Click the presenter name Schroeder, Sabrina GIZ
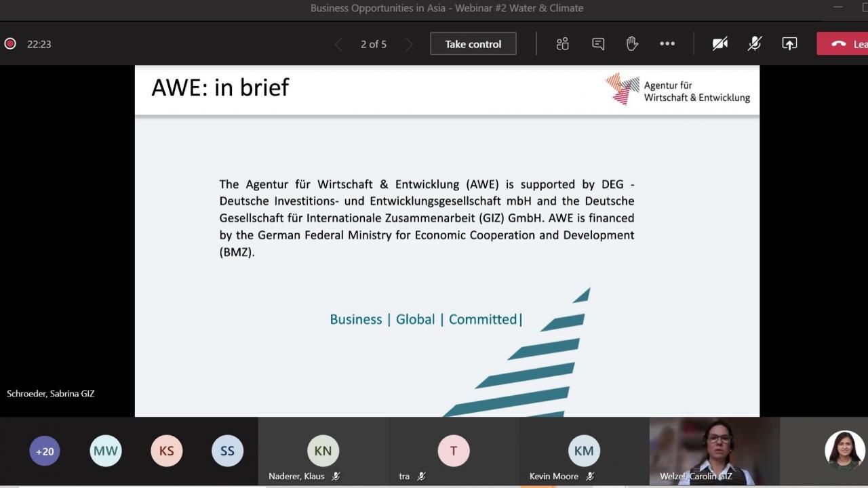868x488 pixels. click(51, 394)
